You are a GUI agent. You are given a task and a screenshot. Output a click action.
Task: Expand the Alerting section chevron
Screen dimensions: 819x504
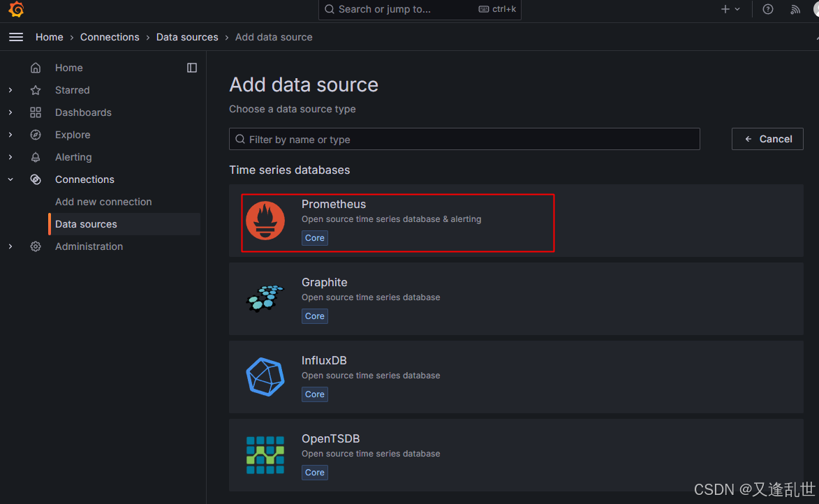tap(10, 157)
